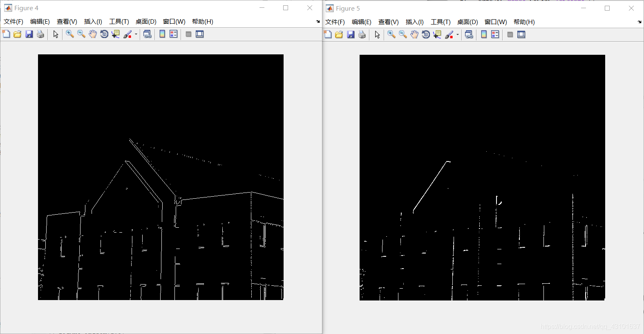Image resolution: width=644 pixels, height=334 pixels.
Task: Select Data Cursor tool in Figure 5
Action: click(x=437, y=34)
